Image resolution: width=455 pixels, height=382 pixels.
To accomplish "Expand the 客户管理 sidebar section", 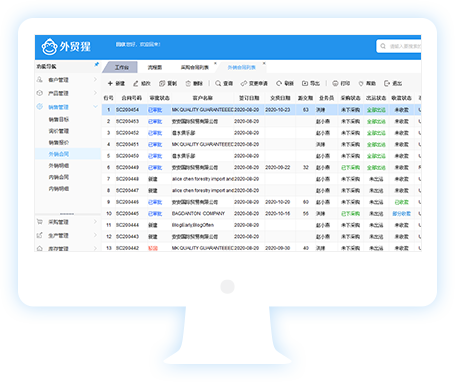I will [x=95, y=79].
